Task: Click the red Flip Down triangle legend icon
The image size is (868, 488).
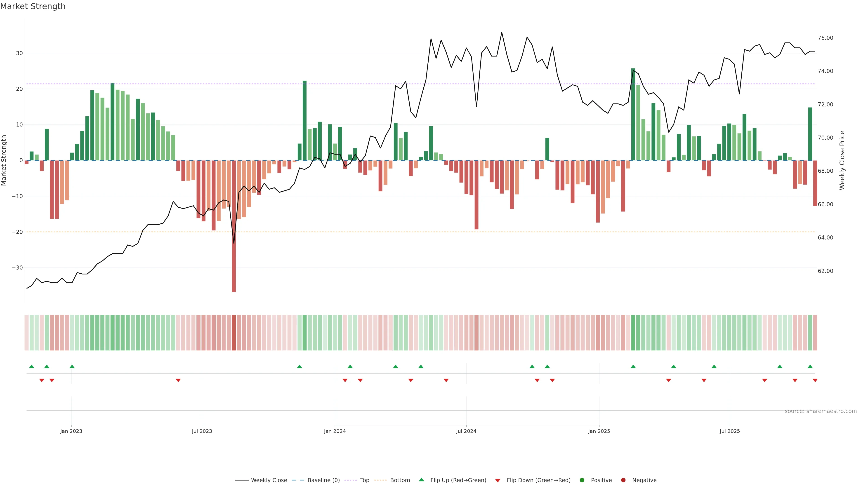Action: 498,480
